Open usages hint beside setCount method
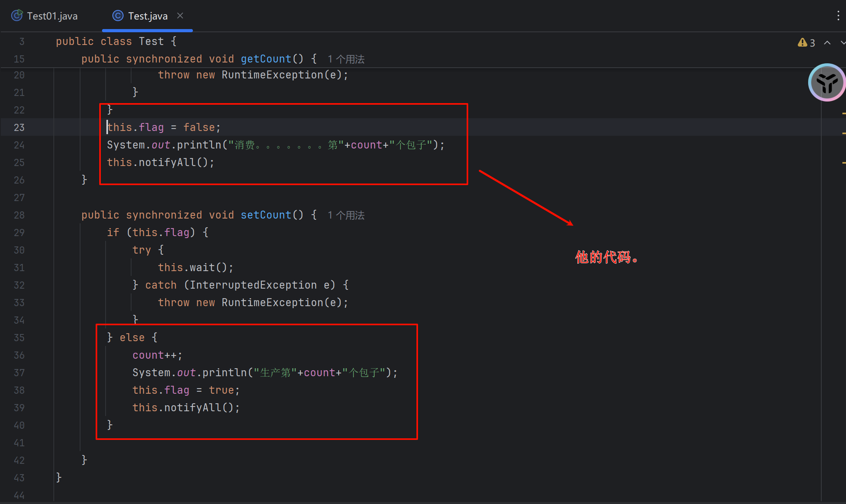Image resolution: width=846 pixels, height=504 pixels. [346, 215]
